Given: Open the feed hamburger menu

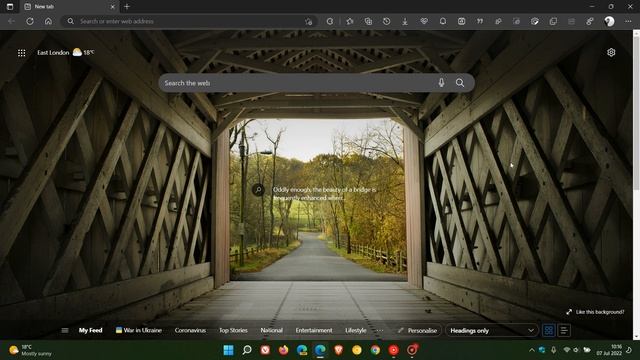Looking at the screenshot, I should coord(65,331).
